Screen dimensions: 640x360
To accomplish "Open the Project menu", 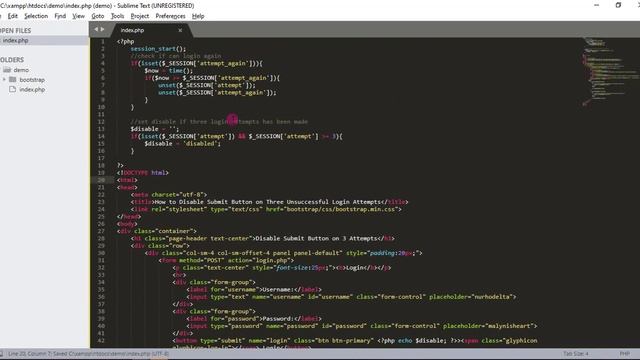I will [140, 16].
